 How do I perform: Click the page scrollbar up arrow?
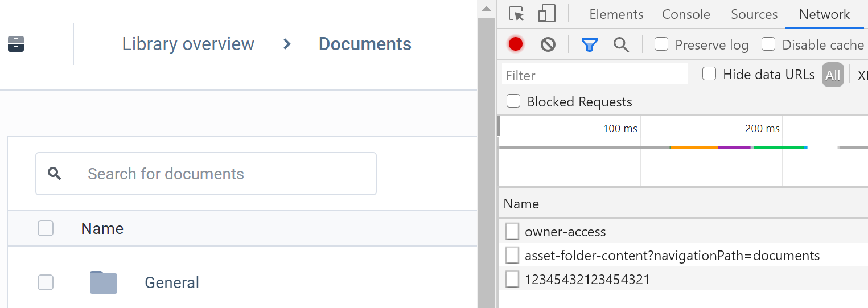pos(486,9)
